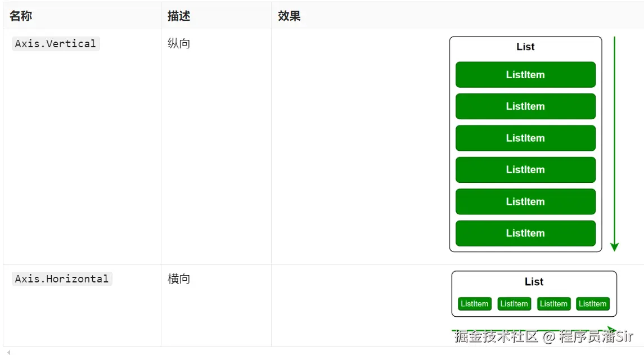Click the last ListItem in the vertical List
Screen dimensions: 644x355
525,233
